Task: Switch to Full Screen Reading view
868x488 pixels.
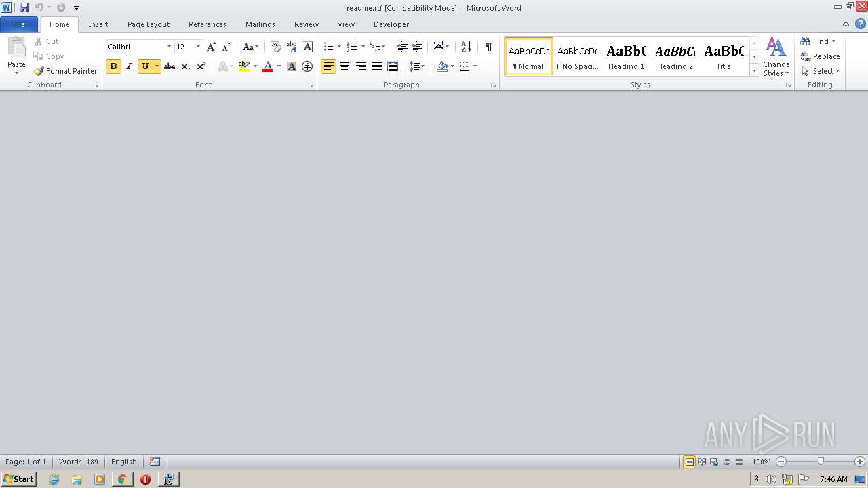Action: point(702,462)
